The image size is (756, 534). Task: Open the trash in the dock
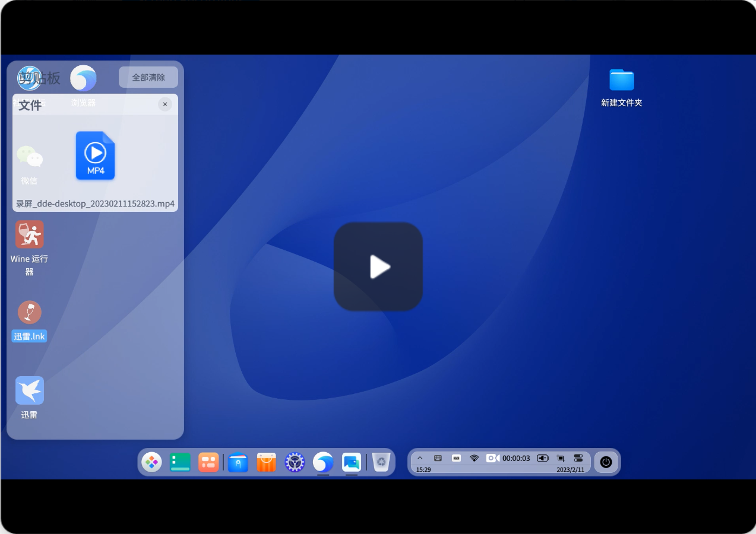click(381, 462)
